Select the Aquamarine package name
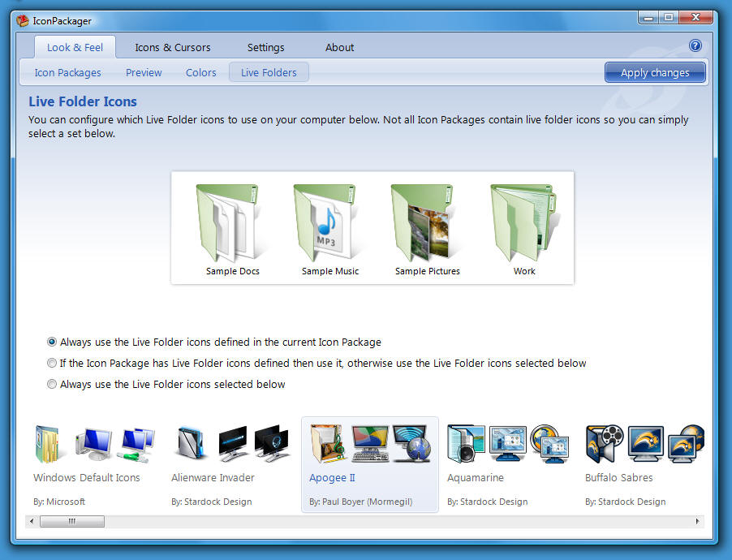The width and height of the screenshot is (732, 560). [x=476, y=478]
